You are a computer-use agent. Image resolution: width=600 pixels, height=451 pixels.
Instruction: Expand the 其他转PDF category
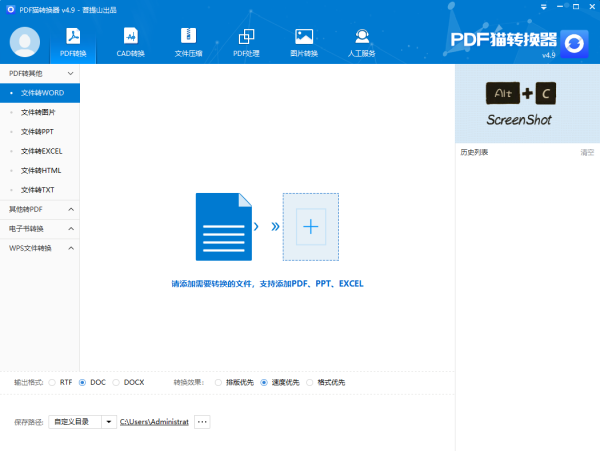coord(39,209)
